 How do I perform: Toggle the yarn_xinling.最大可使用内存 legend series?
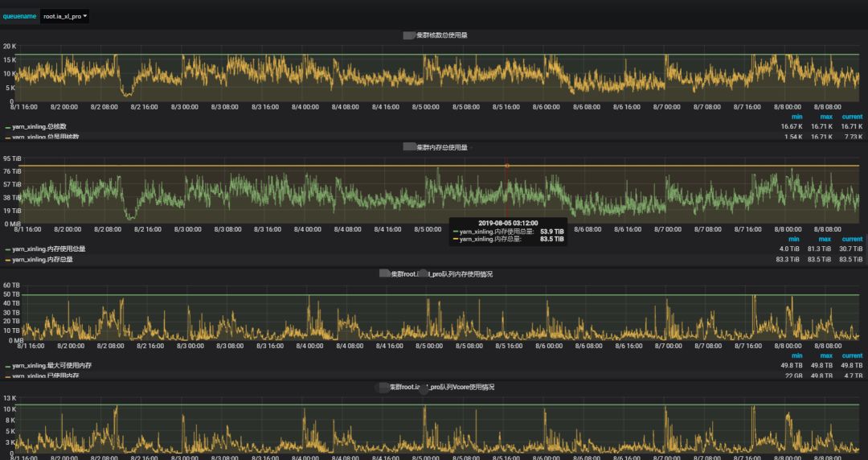point(52,366)
